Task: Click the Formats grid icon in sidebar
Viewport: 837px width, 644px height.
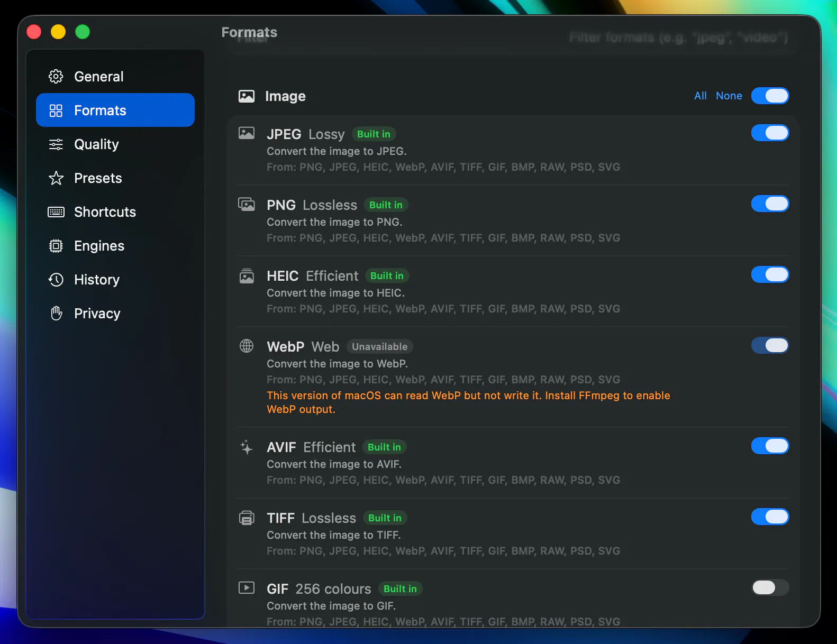Action: click(56, 111)
